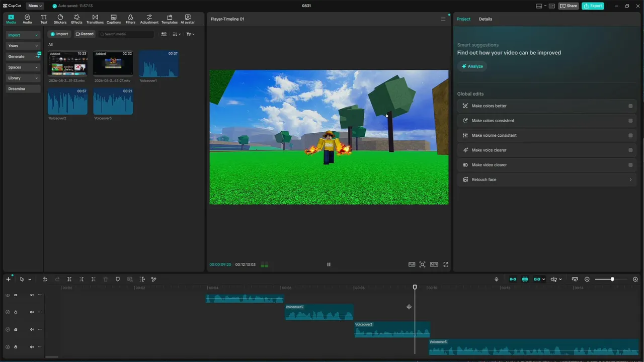Toggle main track magnet in timeline toolbar

pos(513,279)
